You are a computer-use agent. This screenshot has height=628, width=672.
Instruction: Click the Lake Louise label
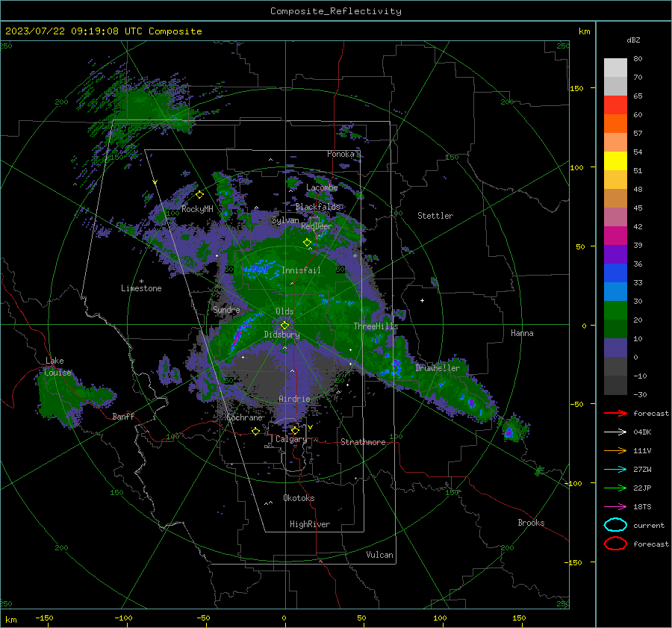[58, 367]
